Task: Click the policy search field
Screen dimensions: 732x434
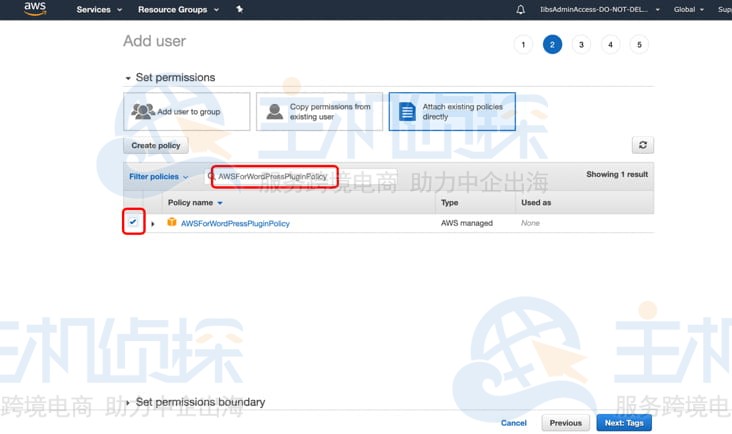Action: point(301,176)
